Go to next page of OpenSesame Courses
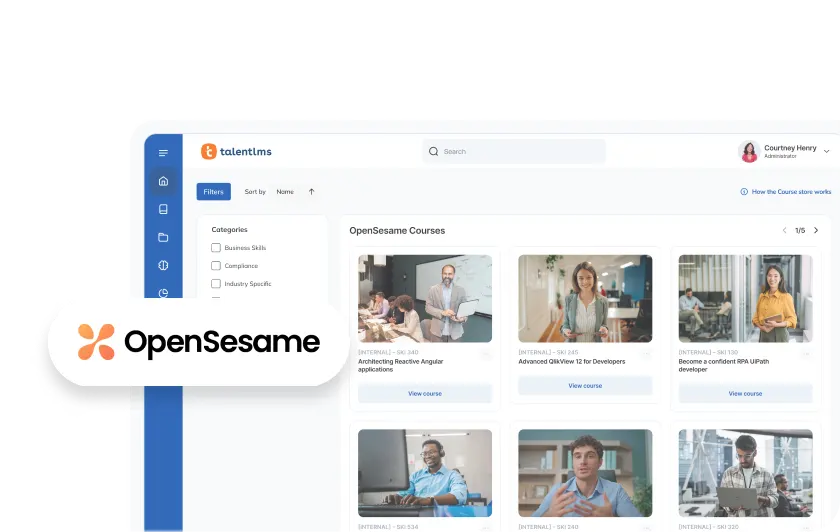The width and height of the screenshot is (840, 532). pyautogui.click(x=816, y=230)
